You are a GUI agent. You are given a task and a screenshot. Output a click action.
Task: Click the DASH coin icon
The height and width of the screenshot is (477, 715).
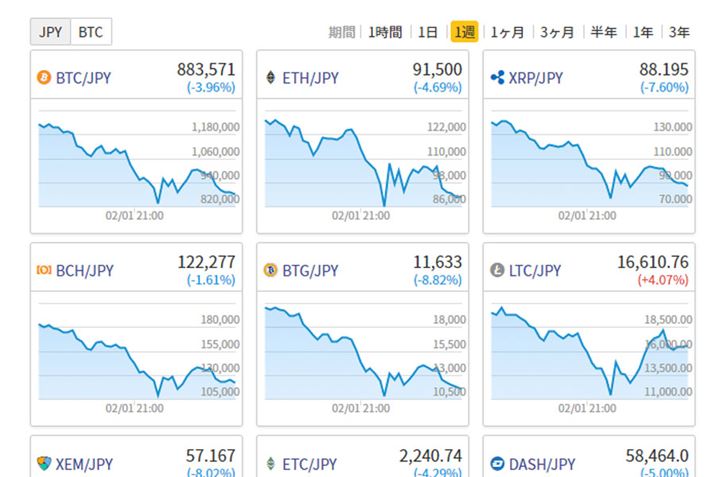click(x=497, y=464)
